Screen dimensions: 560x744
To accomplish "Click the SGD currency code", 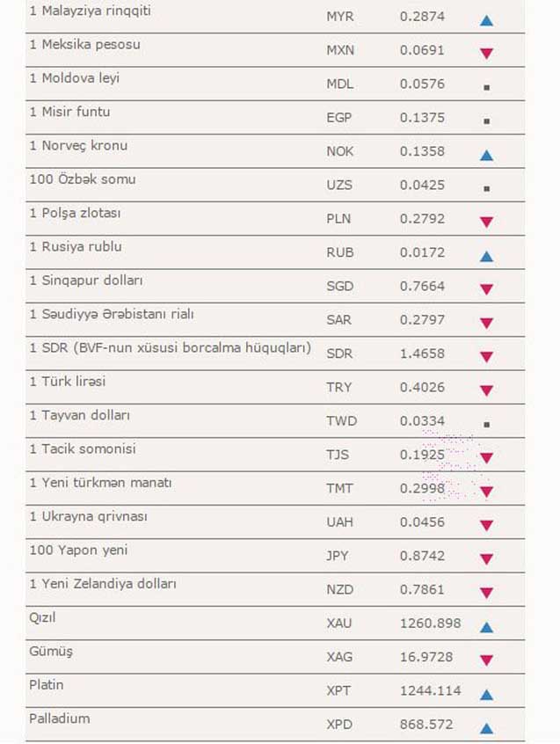I will pos(339,287).
